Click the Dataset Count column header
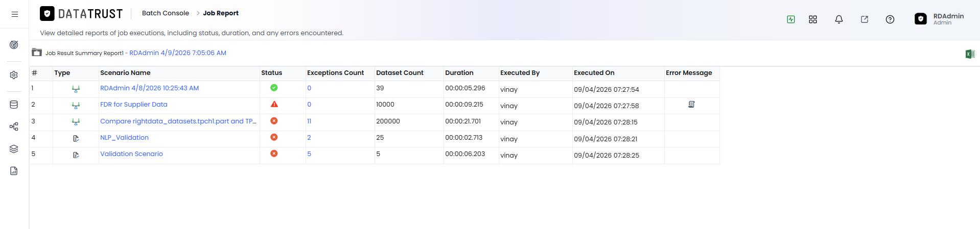The height and width of the screenshot is (229, 980). point(400,73)
